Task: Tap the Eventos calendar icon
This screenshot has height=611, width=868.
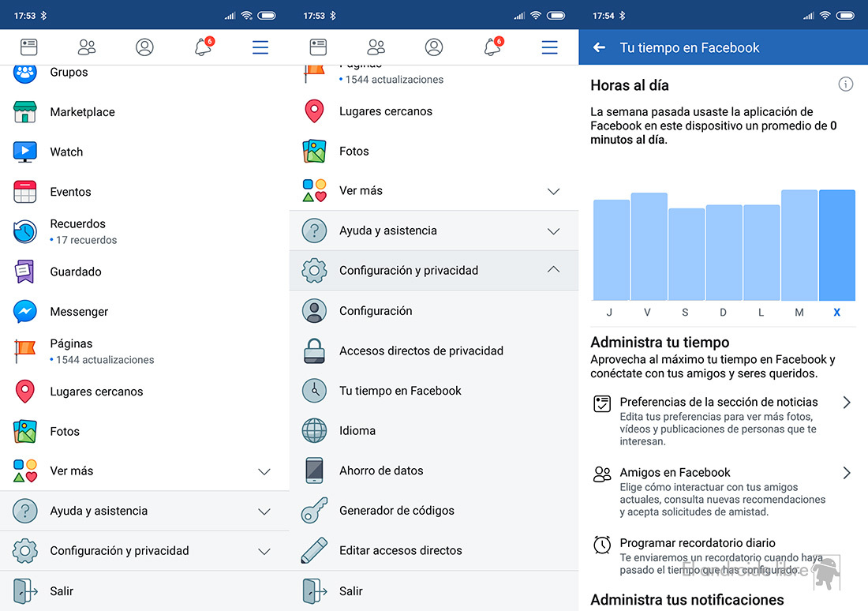Action: pyautogui.click(x=25, y=192)
